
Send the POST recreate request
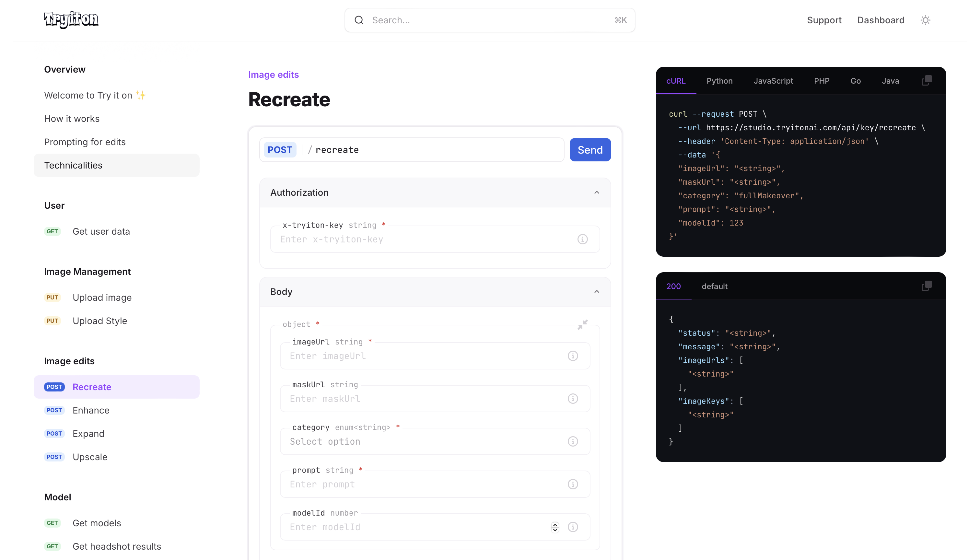point(590,150)
